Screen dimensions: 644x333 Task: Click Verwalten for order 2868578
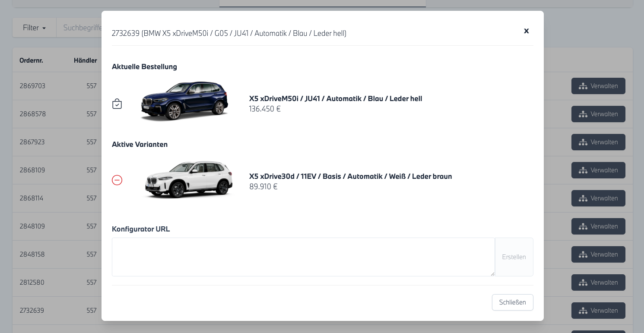click(598, 114)
